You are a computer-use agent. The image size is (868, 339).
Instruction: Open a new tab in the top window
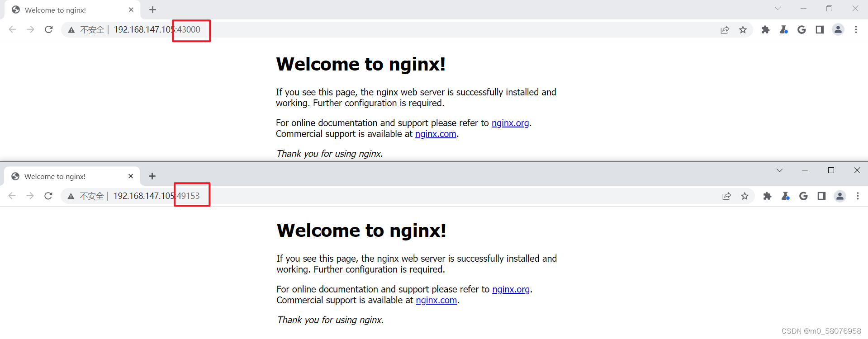152,9
